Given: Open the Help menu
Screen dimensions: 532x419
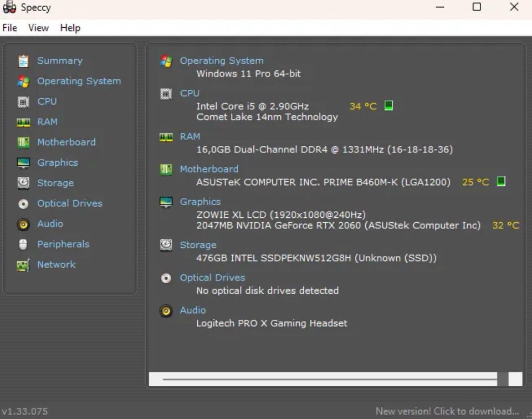Looking at the screenshot, I should [70, 28].
